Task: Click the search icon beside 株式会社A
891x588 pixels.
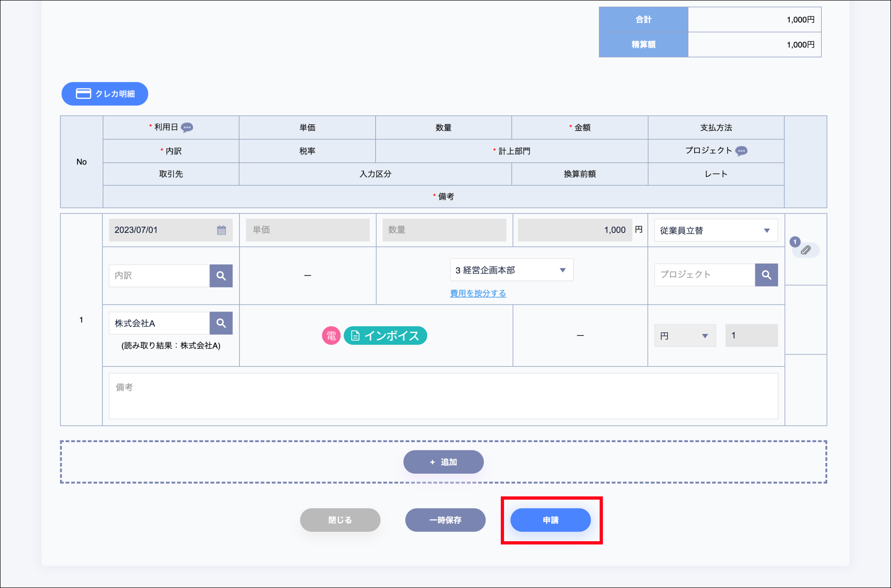Action: click(x=221, y=323)
